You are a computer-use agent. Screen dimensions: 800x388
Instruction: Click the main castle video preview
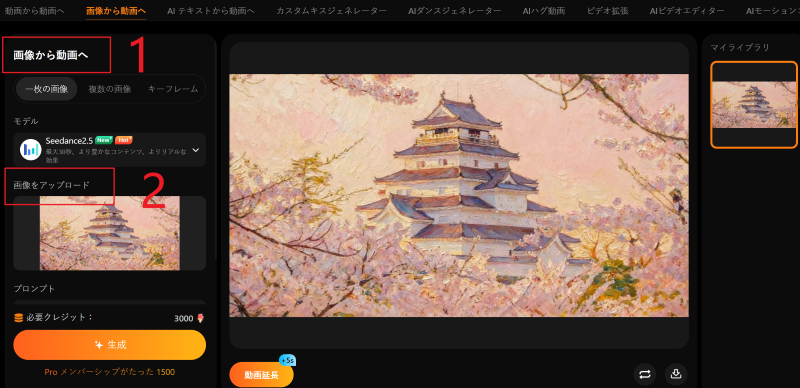459,196
